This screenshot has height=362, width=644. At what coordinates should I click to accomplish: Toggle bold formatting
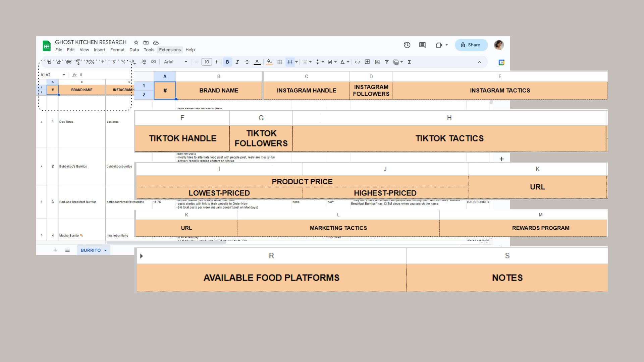(227, 62)
